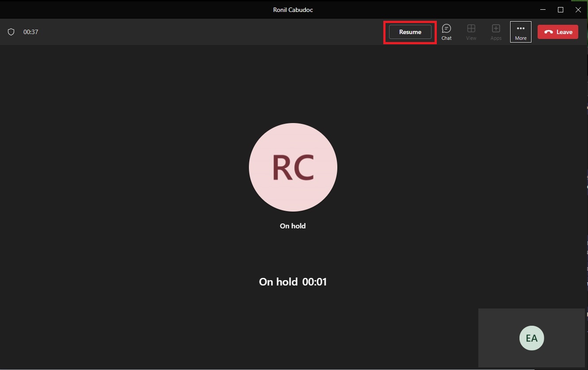Click the empty toolbar space left of Resume
This screenshot has width=588, height=370.
coord(221,32)
